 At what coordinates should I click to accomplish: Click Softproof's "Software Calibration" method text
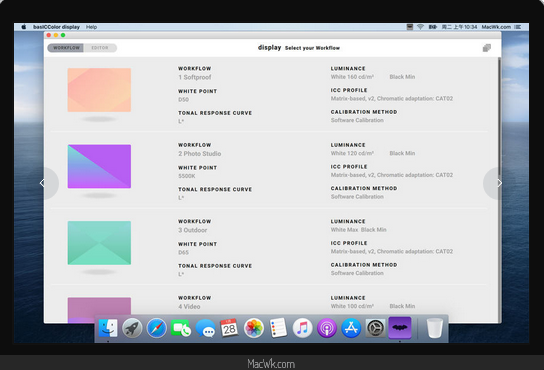point(357,120)
